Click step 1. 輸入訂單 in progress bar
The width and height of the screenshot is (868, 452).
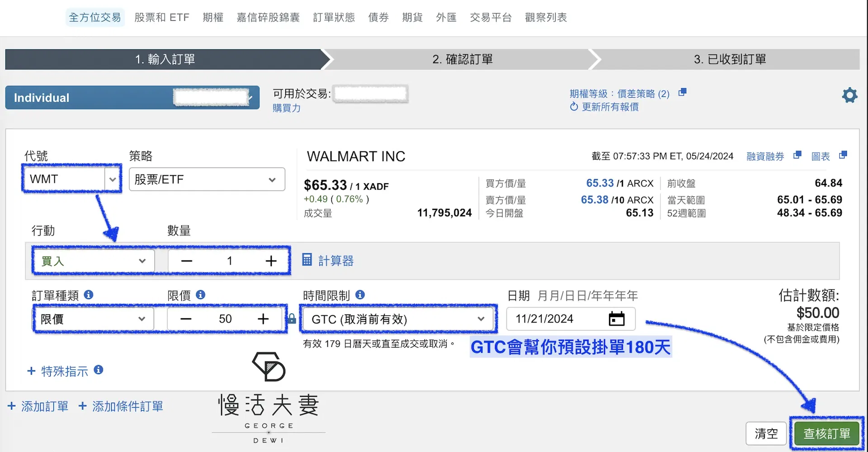click(x=165, y=59)
